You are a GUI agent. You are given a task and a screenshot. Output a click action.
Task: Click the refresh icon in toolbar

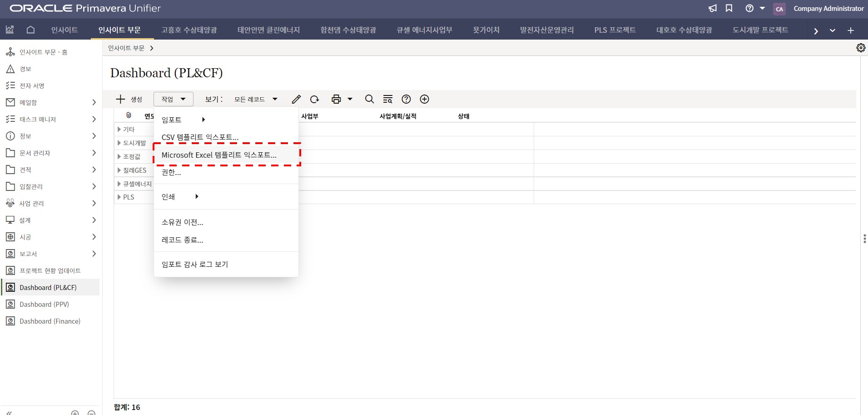pos(314,99)
